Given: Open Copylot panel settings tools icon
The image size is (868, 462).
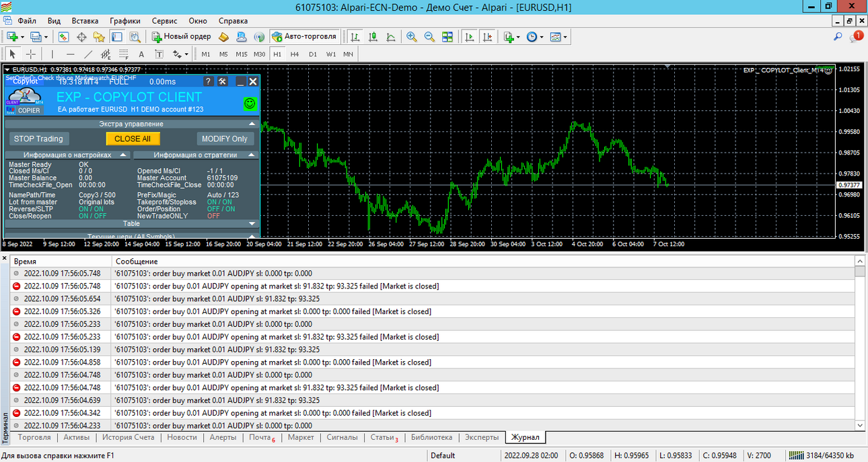Looking at the screenshot, I should (x=223, y=81).
